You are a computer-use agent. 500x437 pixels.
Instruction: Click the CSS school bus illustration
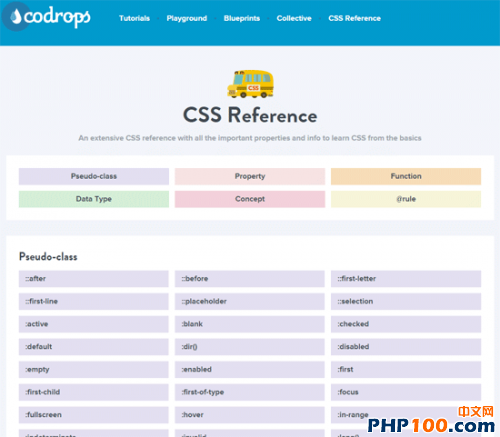tap(250, 84)
